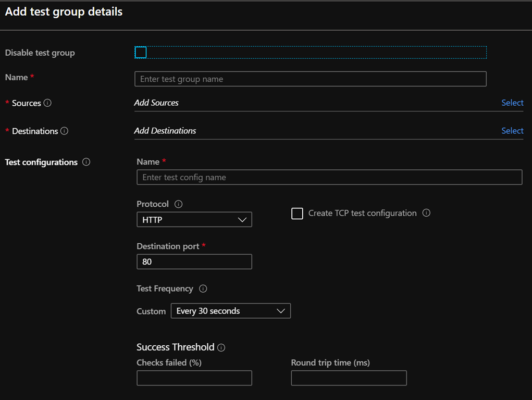The width and height of the screenshot is (532, 400).
Task: Click the info icon next to Sources
Action: tap(47, 103)
